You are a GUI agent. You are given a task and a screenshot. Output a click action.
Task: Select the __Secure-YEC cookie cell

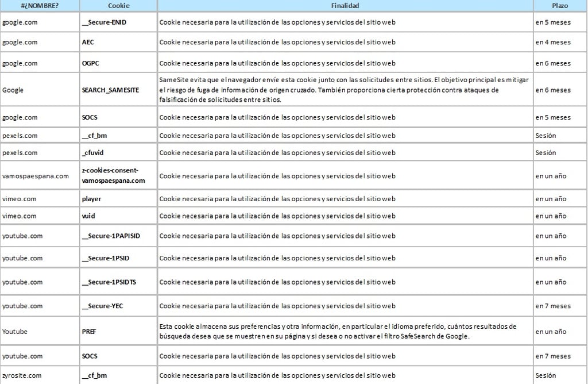(118, 306)
